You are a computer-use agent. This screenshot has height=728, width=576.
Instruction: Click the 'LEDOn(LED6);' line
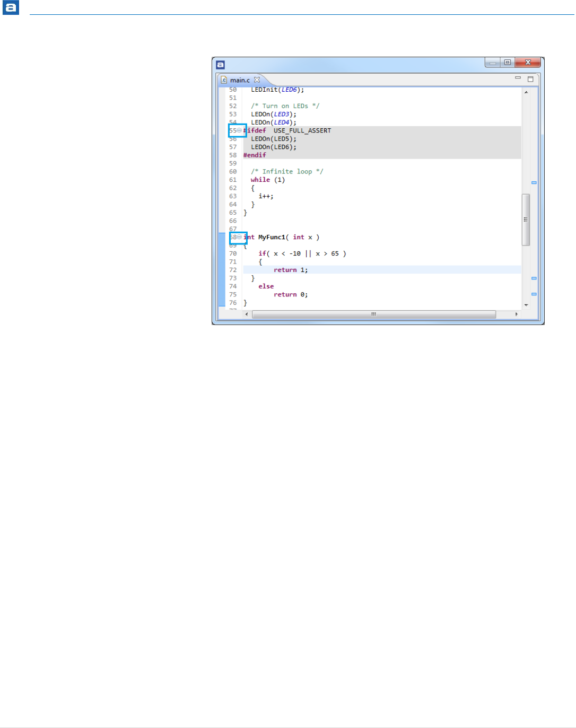click(x=274, y=147)
